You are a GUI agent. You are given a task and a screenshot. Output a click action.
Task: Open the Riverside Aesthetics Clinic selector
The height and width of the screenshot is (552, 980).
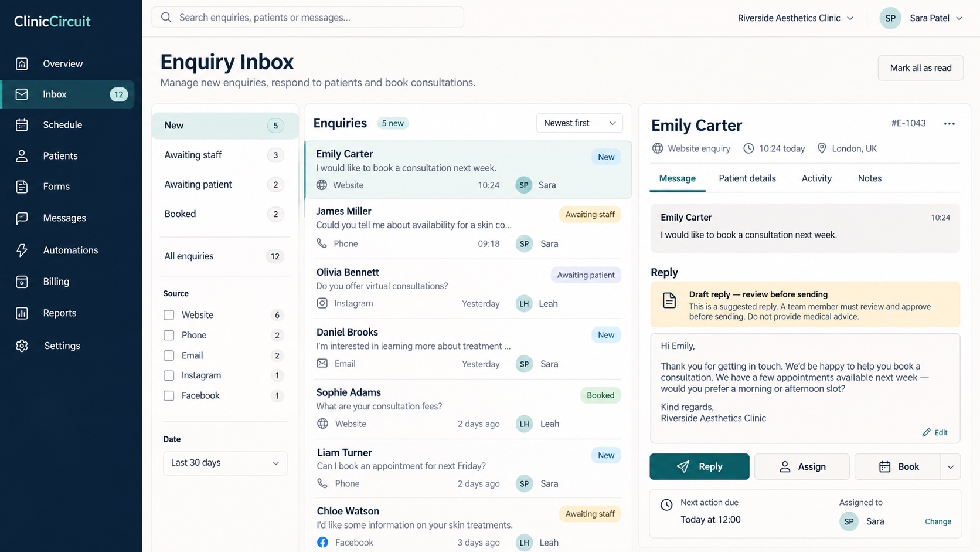click(x=795, y=18)
